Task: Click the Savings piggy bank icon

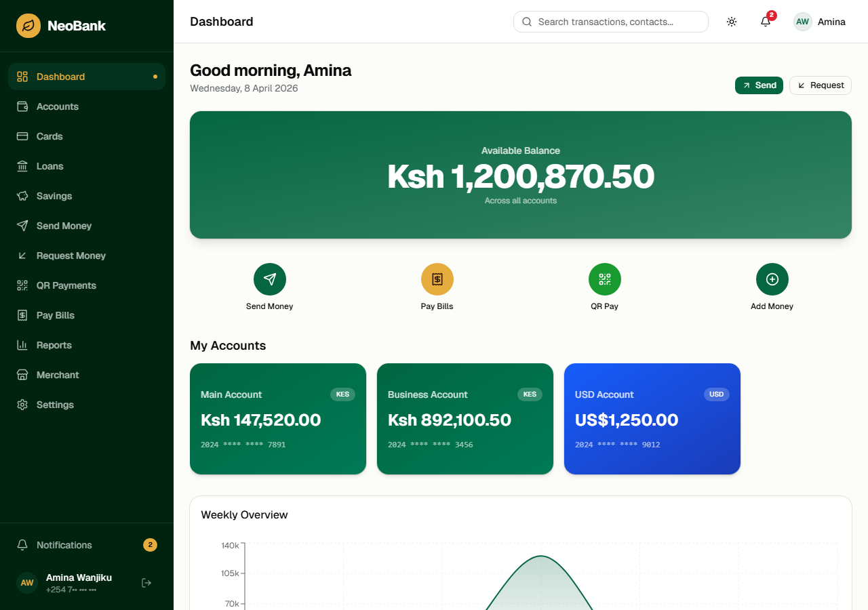Action: tap(22, 196)
